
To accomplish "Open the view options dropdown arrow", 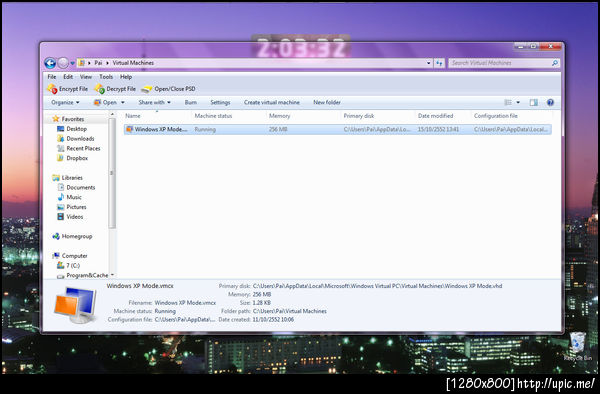I will coord(518,103).
